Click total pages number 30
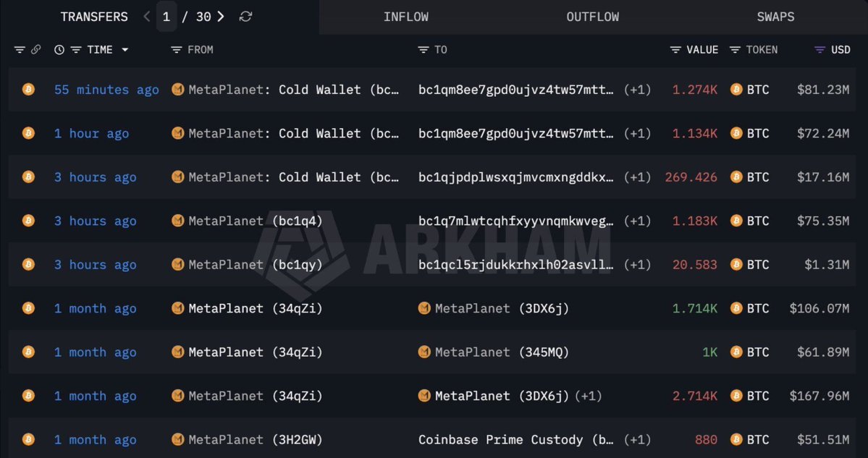Viewport: 868px width, 458px height. (x=203, y=17)
